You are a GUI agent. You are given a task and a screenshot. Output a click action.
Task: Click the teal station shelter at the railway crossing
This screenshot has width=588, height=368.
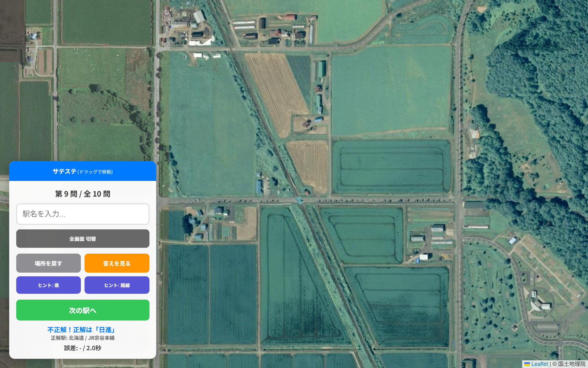299,201
